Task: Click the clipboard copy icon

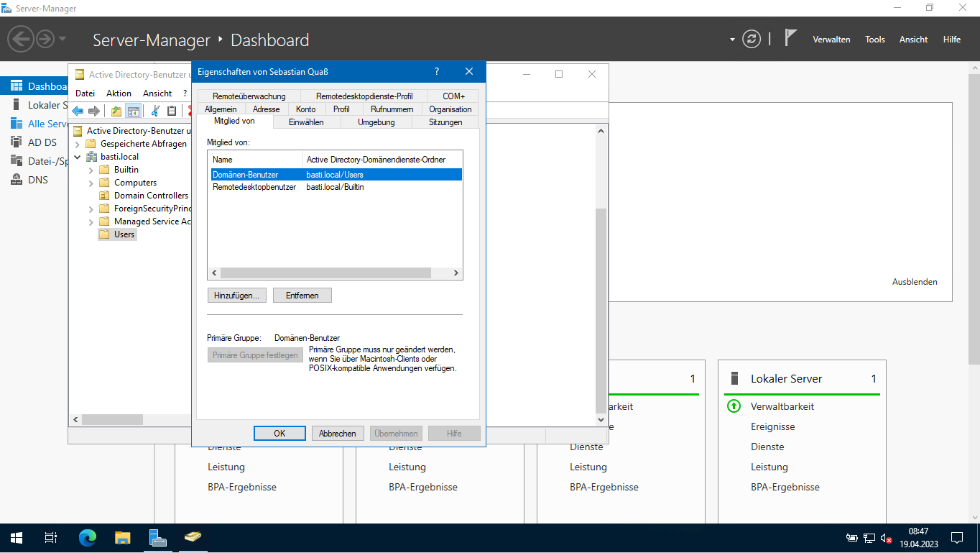Action: [x=172, y=111]
